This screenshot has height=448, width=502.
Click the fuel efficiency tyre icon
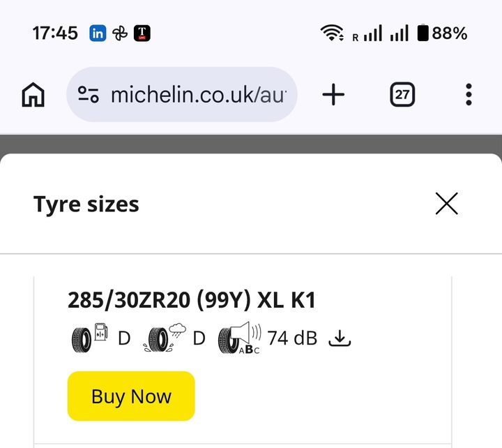(x=90, y=338)
